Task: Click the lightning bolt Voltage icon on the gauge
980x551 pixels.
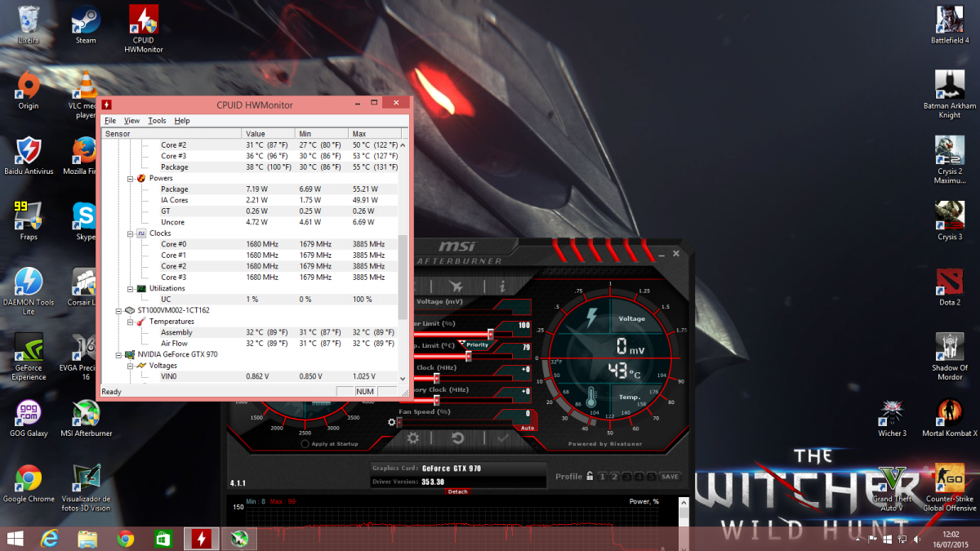Action: pos(591,318)
